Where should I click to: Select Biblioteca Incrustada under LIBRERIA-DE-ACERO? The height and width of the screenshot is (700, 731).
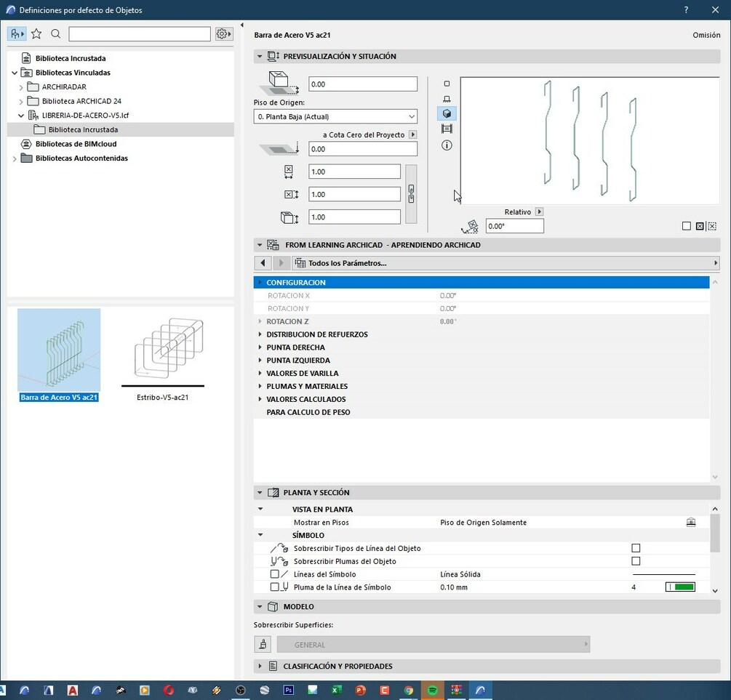coord(121,129)
